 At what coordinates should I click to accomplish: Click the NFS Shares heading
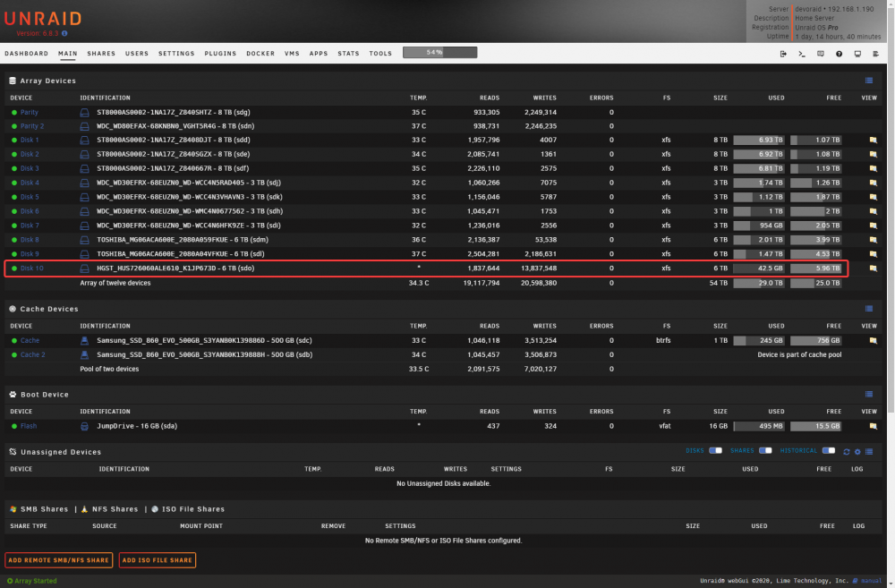point(115,509)
